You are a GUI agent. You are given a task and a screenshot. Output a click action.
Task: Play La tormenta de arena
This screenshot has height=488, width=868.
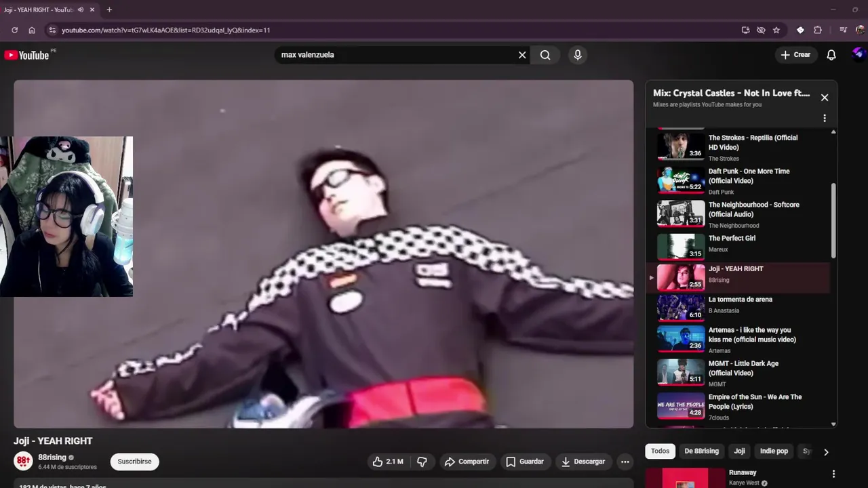[x=739, y=308]
